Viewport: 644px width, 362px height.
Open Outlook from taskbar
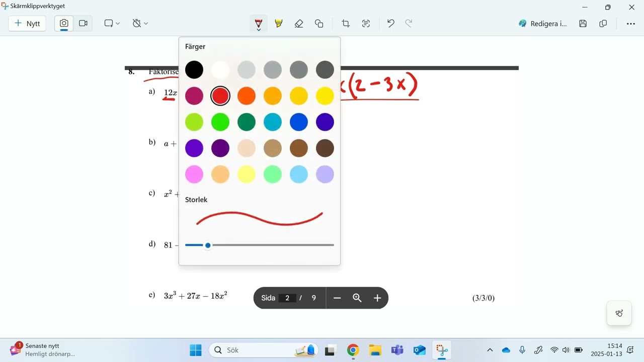point(420,350)
